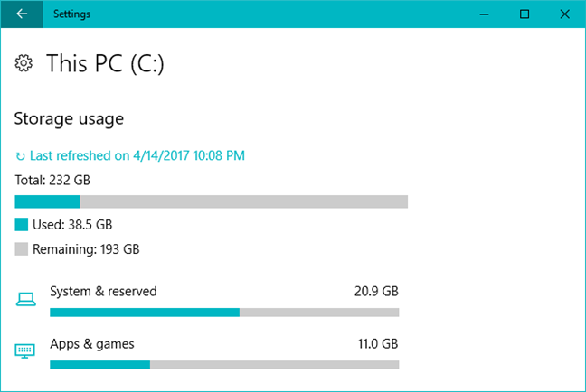Click the This PC (C:) heading
This screenshot has width=586, height=392.
pos(105,63)
